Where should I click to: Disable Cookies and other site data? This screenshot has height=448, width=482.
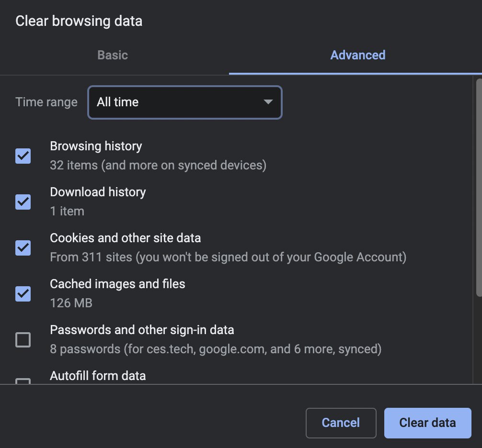(23, 247)
